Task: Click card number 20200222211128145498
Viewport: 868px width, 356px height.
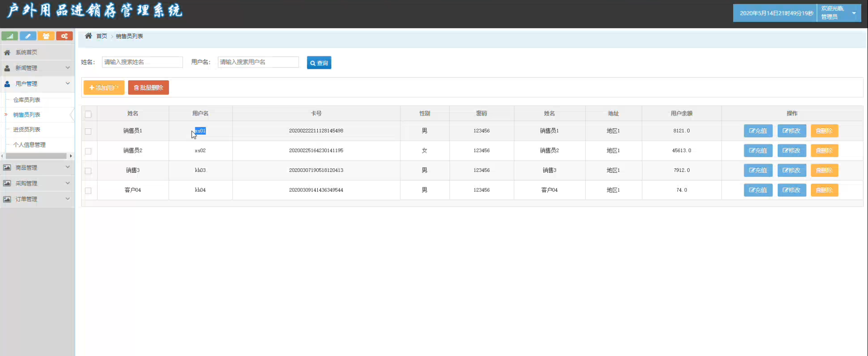Action: pos(316,131)
